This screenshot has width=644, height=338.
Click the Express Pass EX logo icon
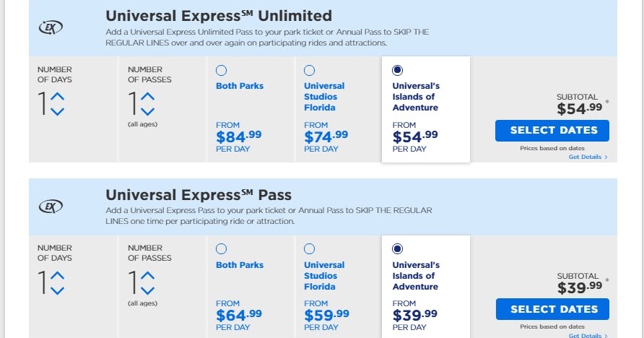[x=51, y=207]
